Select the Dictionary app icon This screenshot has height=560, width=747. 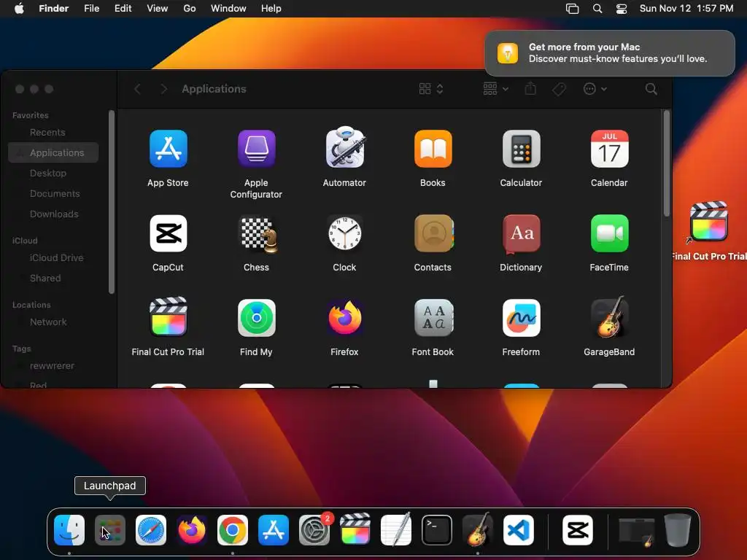[x=521, y=234]
